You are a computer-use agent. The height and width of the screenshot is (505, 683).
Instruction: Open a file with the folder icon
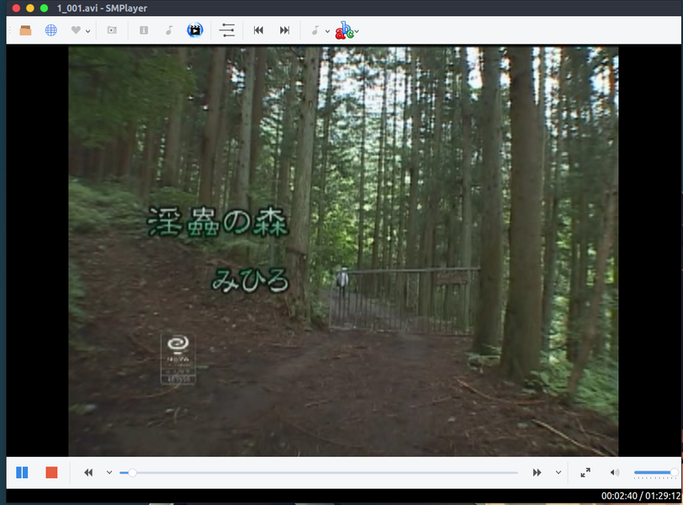(x=25, y=30)
